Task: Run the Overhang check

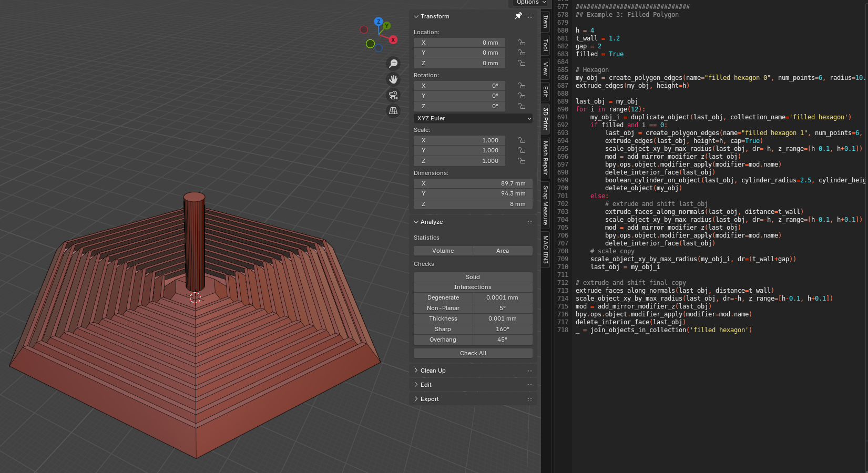Action: click(x=443, y=340)
